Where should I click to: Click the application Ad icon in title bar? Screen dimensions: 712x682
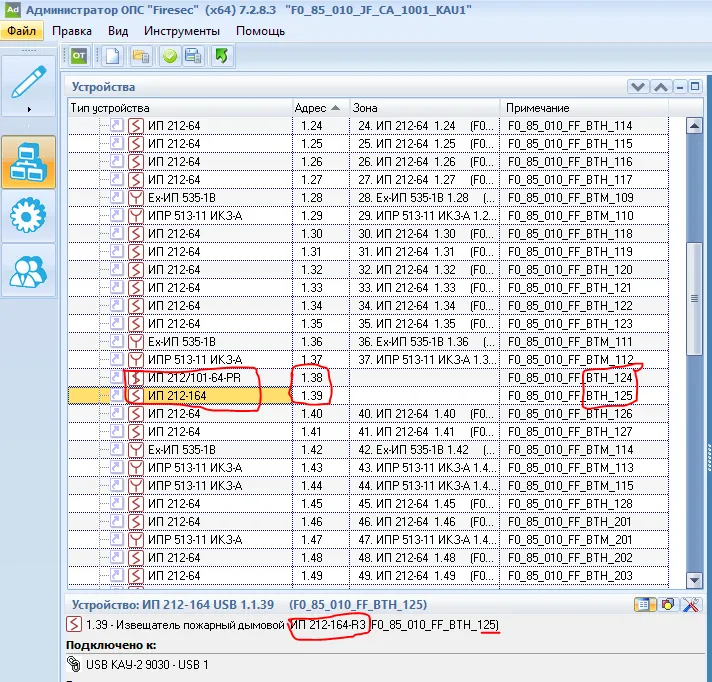point(13,10)
